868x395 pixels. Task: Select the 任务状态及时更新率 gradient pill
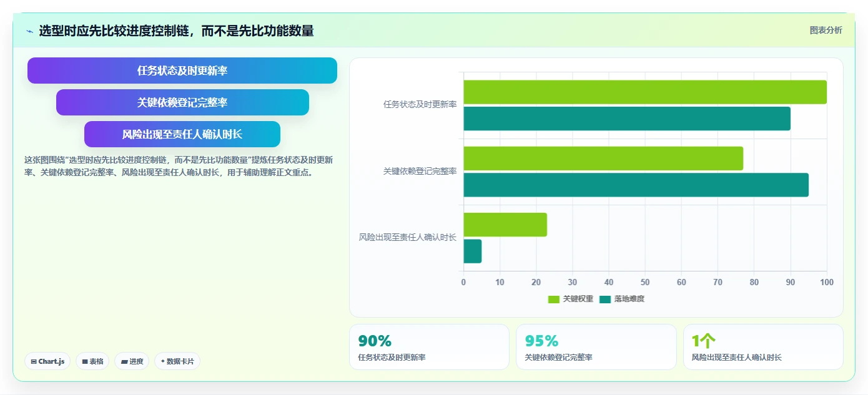(182, 71)
